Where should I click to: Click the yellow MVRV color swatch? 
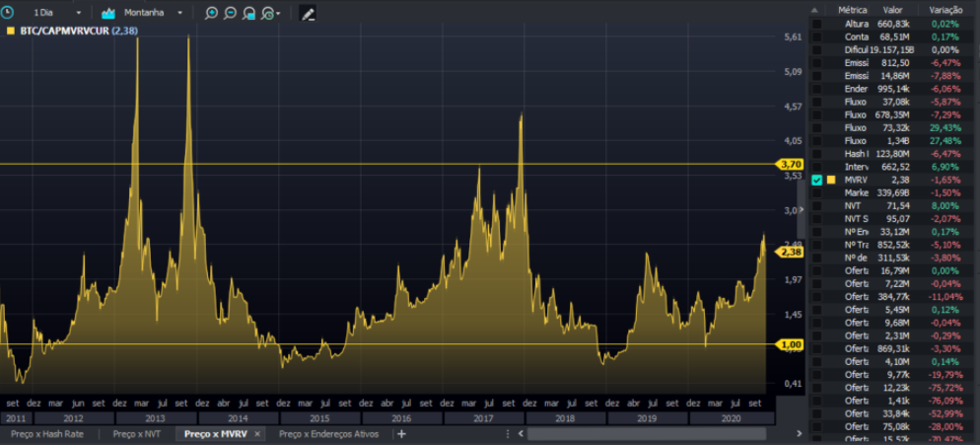click(x=830, y=181)
